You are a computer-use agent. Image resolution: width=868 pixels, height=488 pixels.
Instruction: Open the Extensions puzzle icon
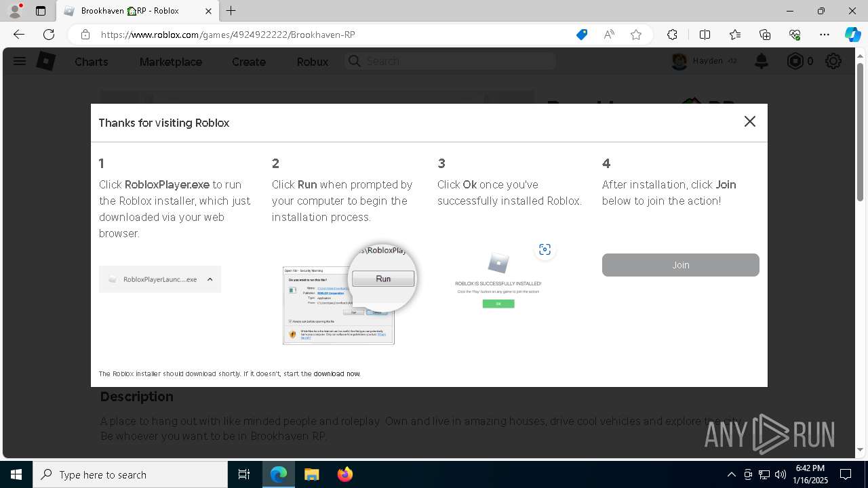tap(672, 35)
